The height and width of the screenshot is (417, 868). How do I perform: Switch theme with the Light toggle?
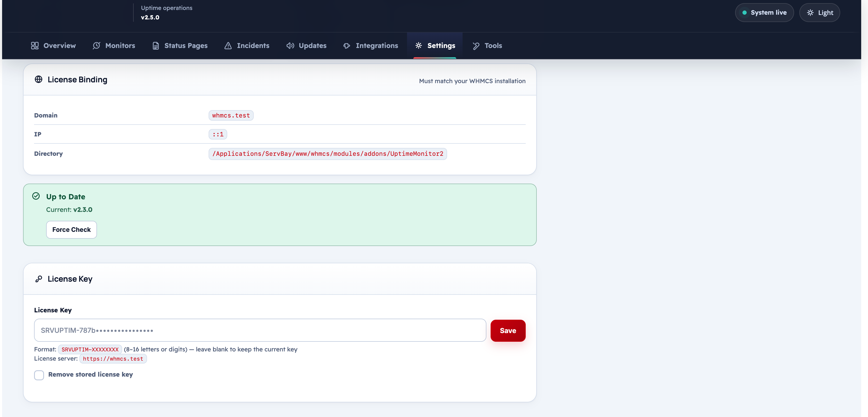coord(820,13)
